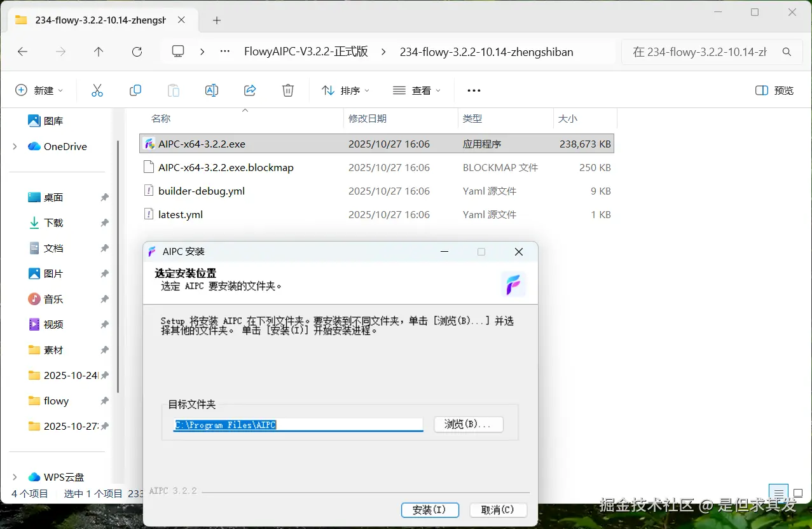Click the Cut icon in the toolbar

pos(97,90)
